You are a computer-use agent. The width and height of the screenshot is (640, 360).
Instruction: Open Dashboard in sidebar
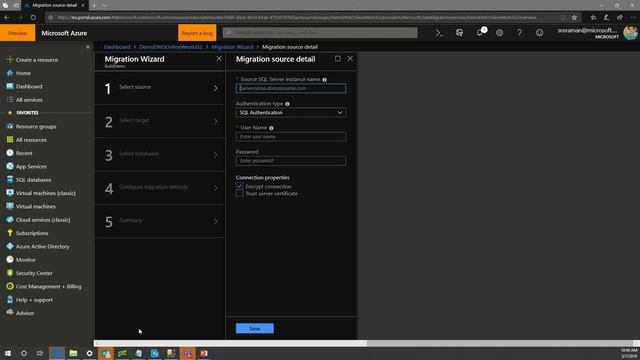click(29, 87)
